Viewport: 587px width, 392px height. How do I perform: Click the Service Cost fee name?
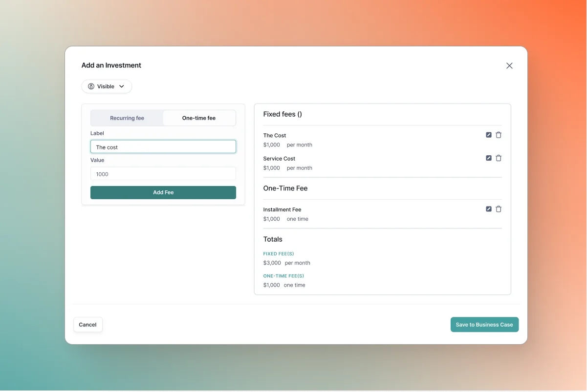tap(279, 159)
